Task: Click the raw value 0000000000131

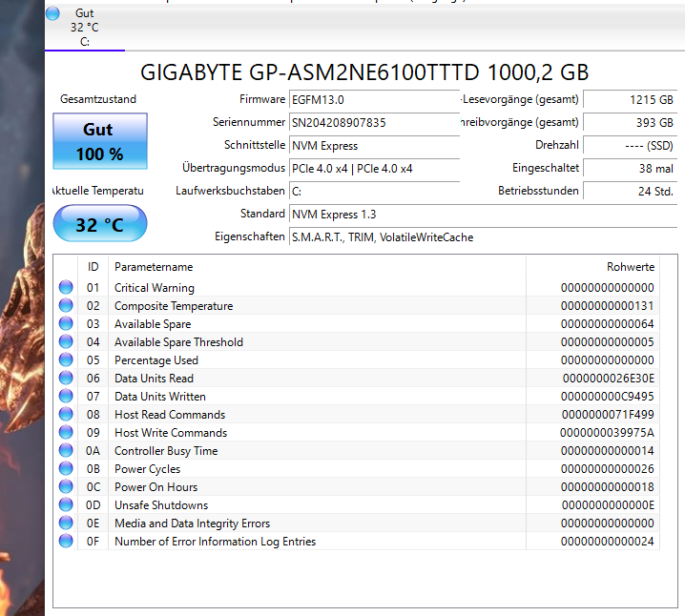Action: click(x=607, y=305)
